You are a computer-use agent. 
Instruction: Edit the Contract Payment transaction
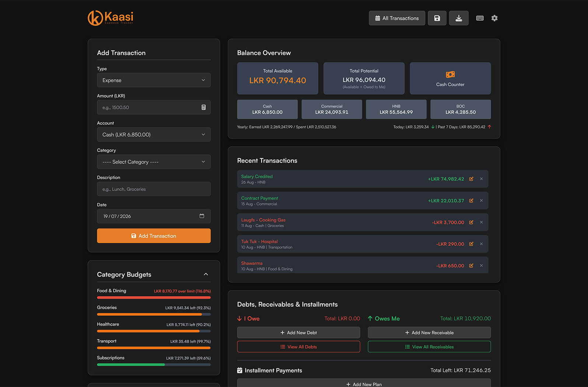pos(471,201)
